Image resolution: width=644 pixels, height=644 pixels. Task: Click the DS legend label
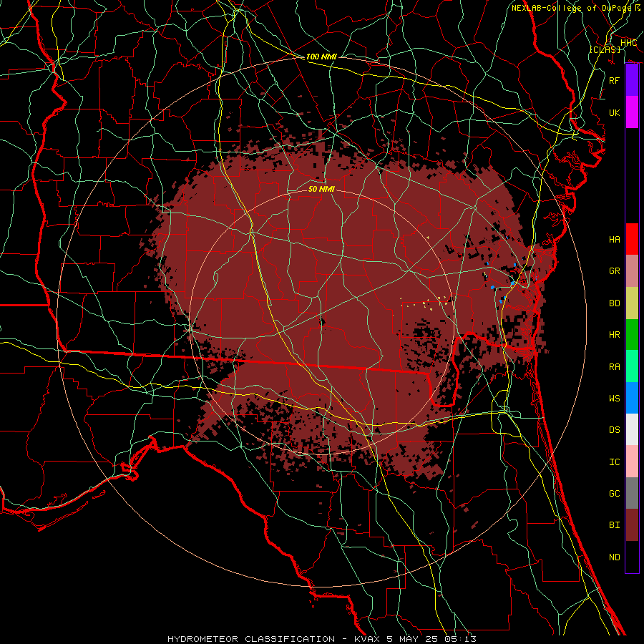[x=615, y=430]
